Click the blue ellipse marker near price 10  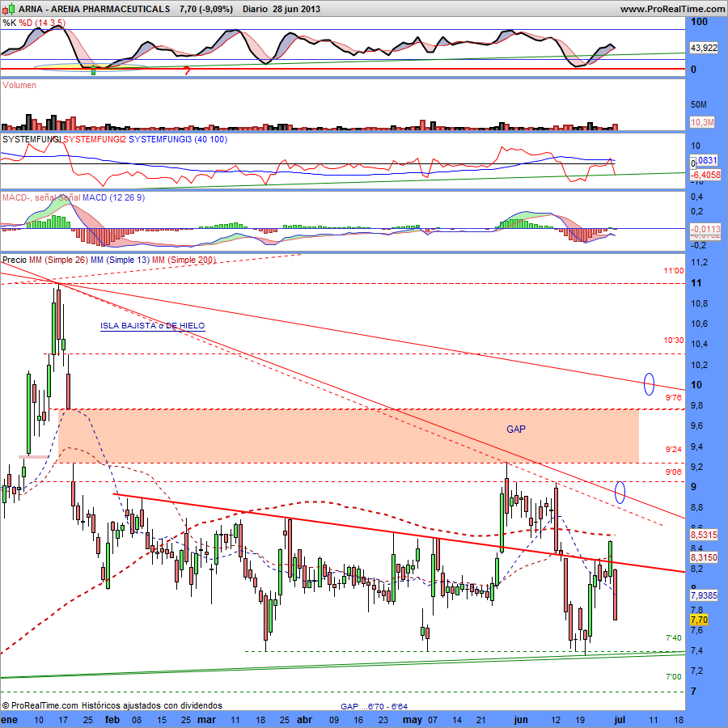click(649, 384)
